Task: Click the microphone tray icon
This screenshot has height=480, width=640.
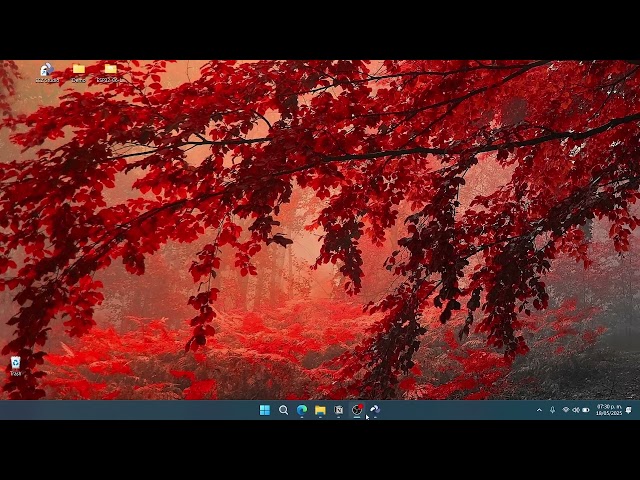Action: [552, 410]
